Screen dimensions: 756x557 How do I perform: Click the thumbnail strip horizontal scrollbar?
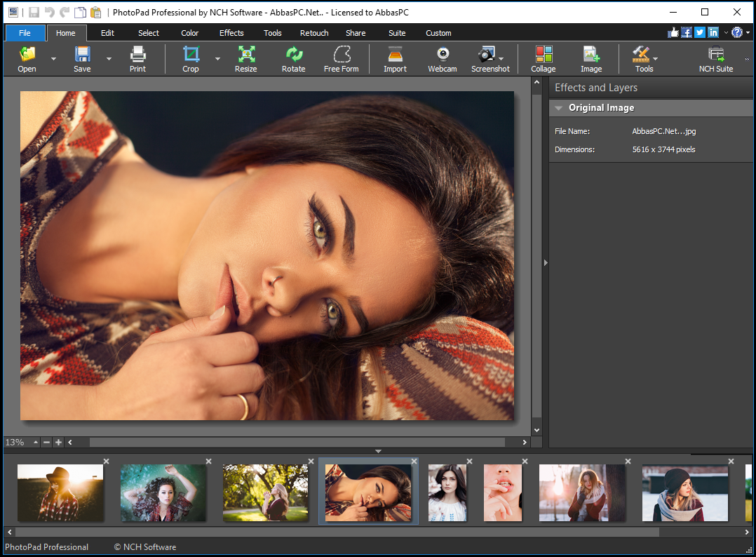click(337, 532)
